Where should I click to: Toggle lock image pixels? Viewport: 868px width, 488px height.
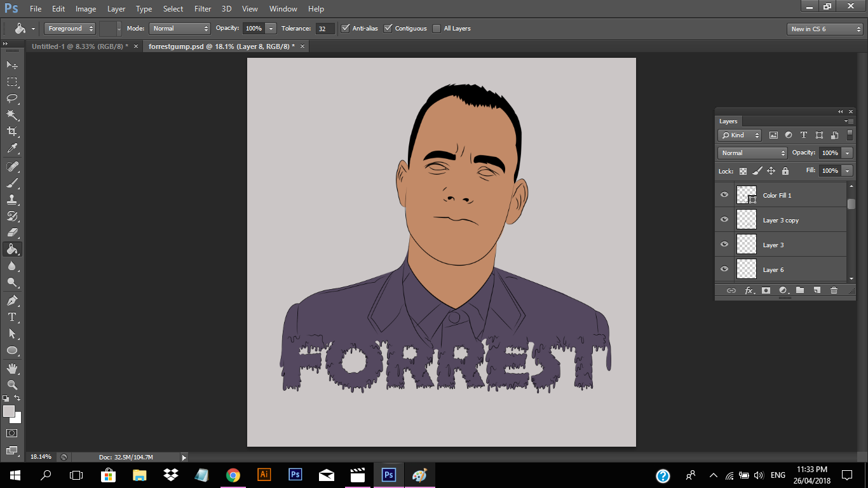pos(757,171)
